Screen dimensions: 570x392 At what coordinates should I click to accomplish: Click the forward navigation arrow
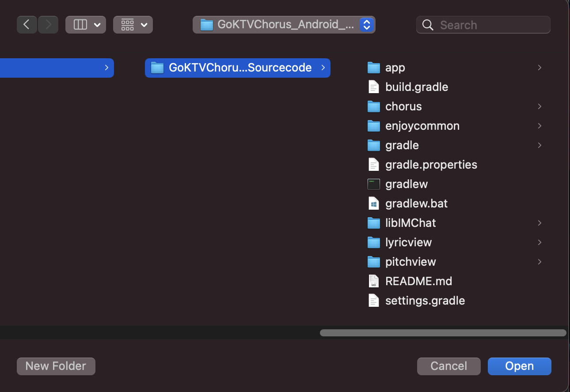click(x=48, y=25)
